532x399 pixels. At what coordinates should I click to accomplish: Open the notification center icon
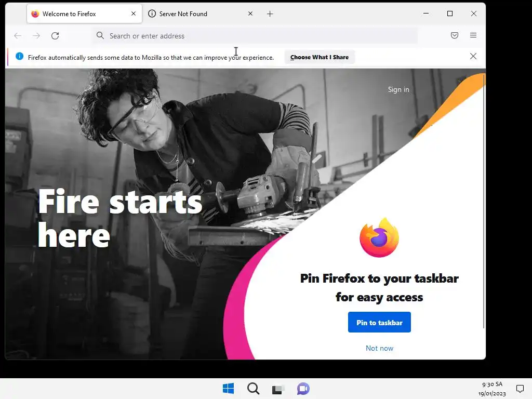coord(520,389)
